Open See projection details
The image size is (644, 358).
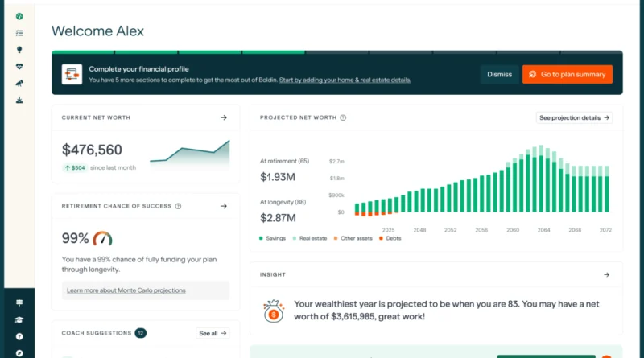(574, 117)
